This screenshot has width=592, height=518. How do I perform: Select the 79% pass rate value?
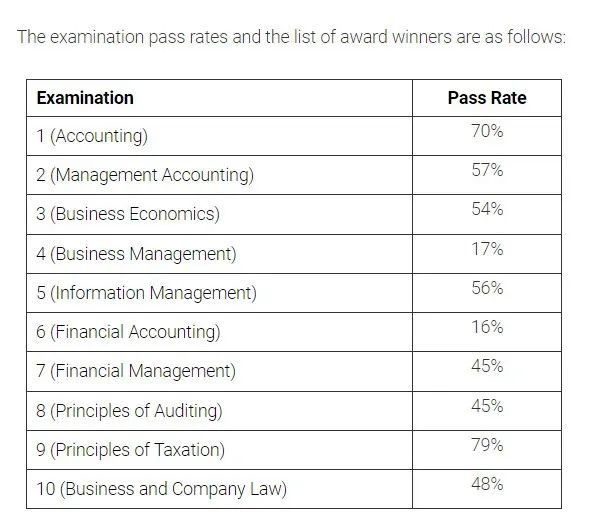click(487, 445)
